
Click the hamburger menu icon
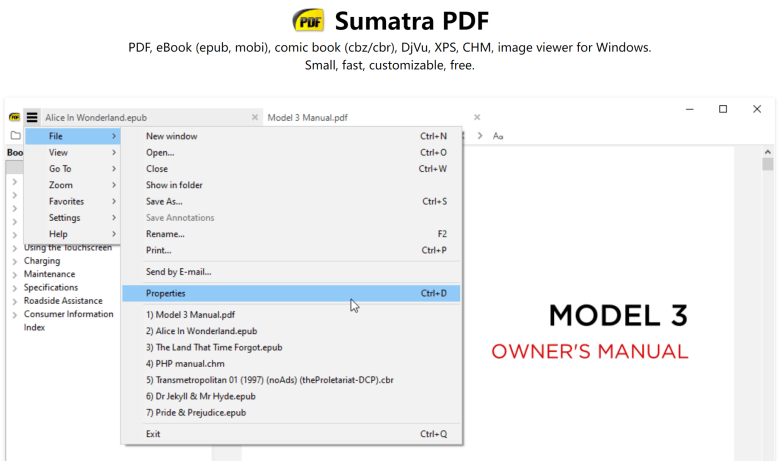tap(32, 117)
